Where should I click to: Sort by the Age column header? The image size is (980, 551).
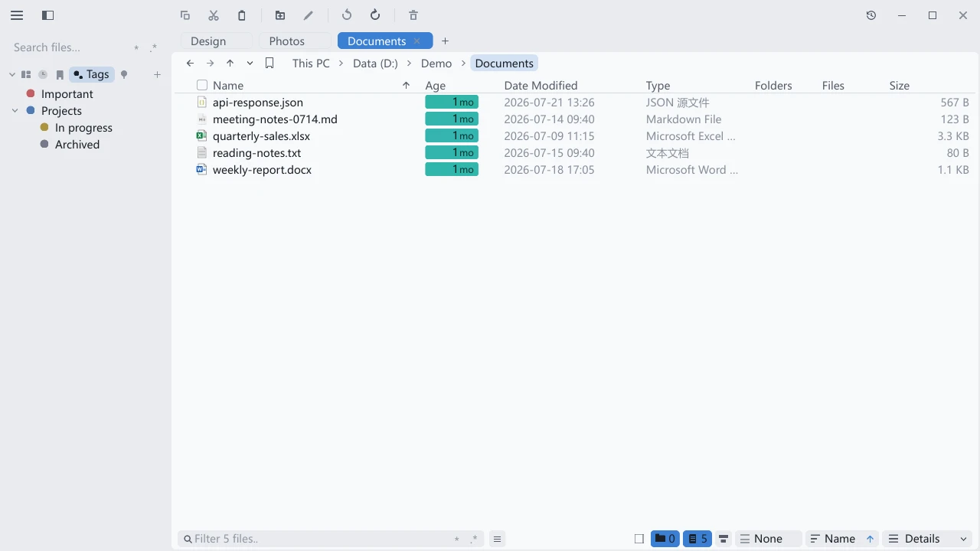click(435, 86)
